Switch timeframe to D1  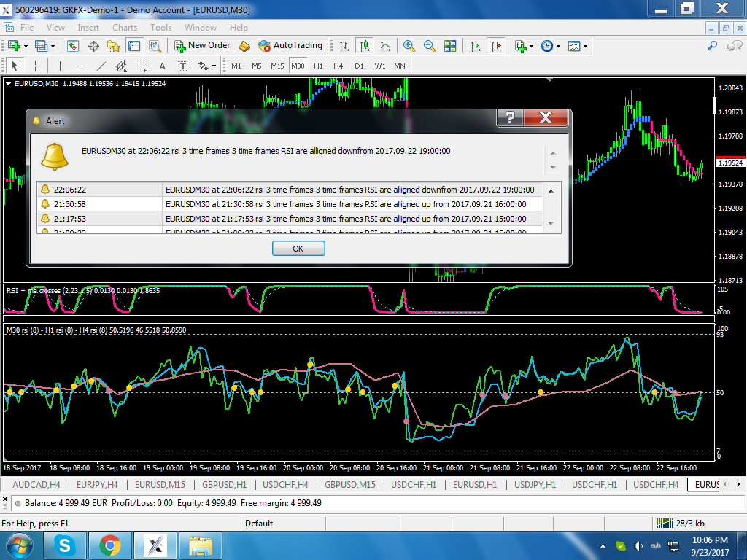click(359, 66)
